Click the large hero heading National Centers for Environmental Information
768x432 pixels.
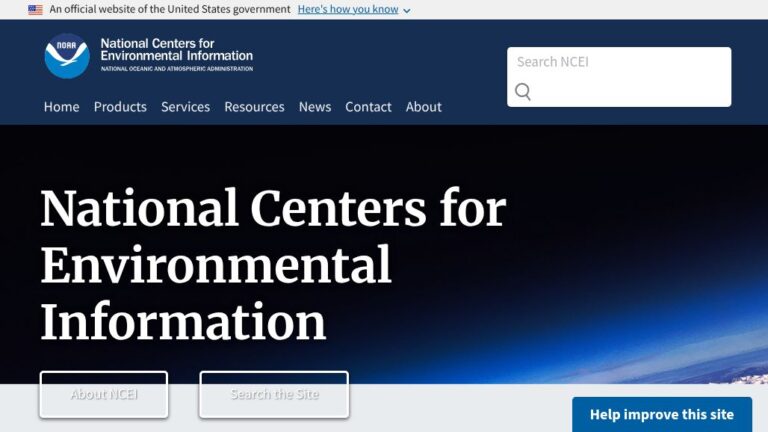(x=273, y=264)
